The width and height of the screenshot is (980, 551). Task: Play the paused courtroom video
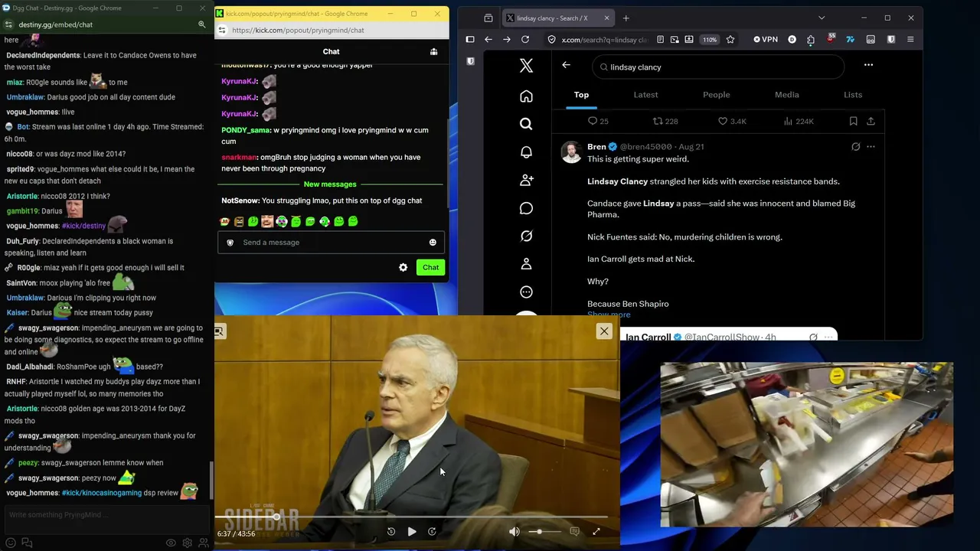(x=412, y=531)
